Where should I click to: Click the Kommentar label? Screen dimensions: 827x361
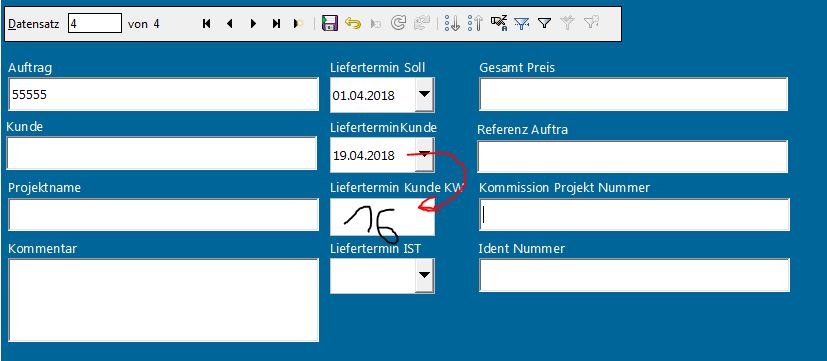click(x=43, y=249)
